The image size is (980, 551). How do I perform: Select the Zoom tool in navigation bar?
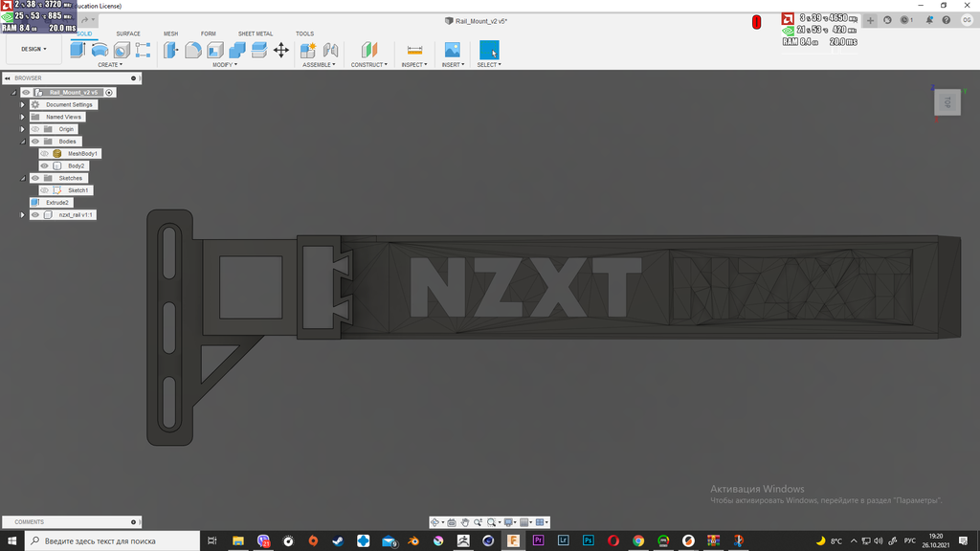point(479,522)
